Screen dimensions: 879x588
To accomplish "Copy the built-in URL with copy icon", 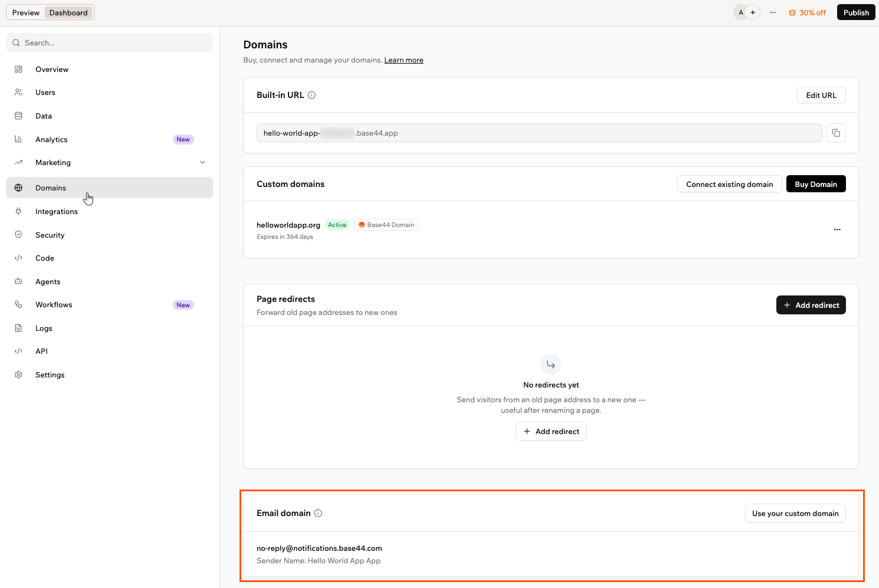I will pos(836,133).
